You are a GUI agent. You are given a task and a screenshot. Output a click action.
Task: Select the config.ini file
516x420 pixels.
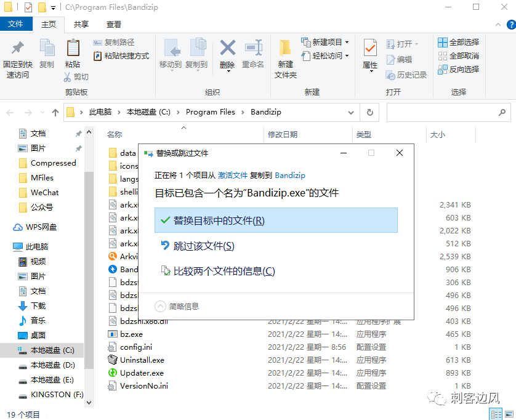click(131, 347)
